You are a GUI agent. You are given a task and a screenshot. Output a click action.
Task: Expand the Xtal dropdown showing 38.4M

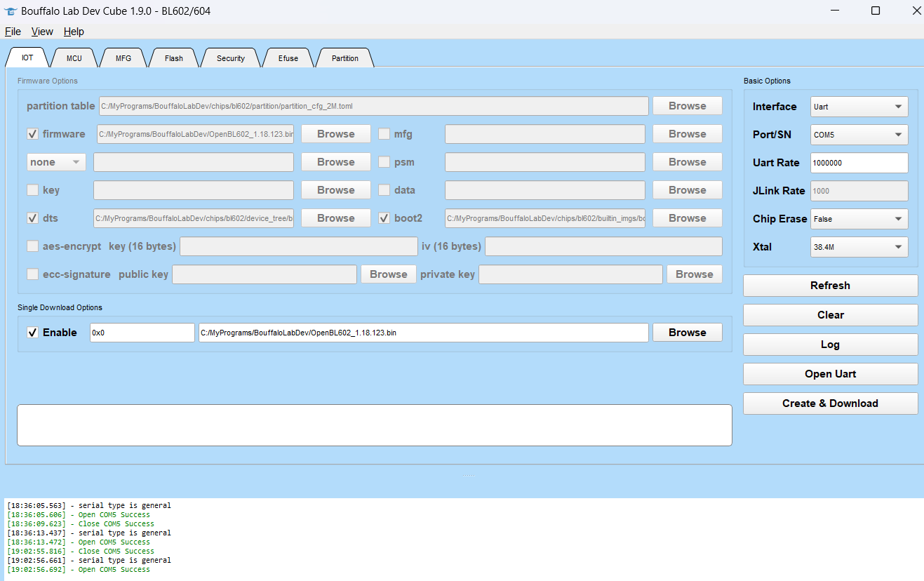[859, 247]
